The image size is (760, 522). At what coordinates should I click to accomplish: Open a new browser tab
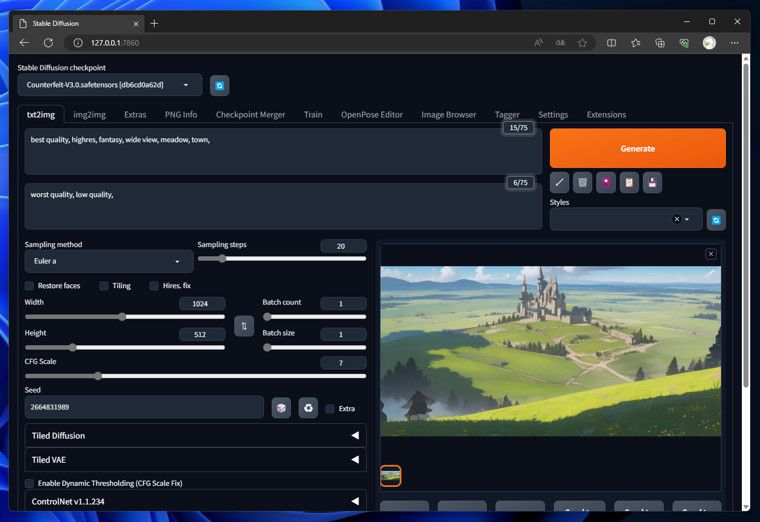154,23
